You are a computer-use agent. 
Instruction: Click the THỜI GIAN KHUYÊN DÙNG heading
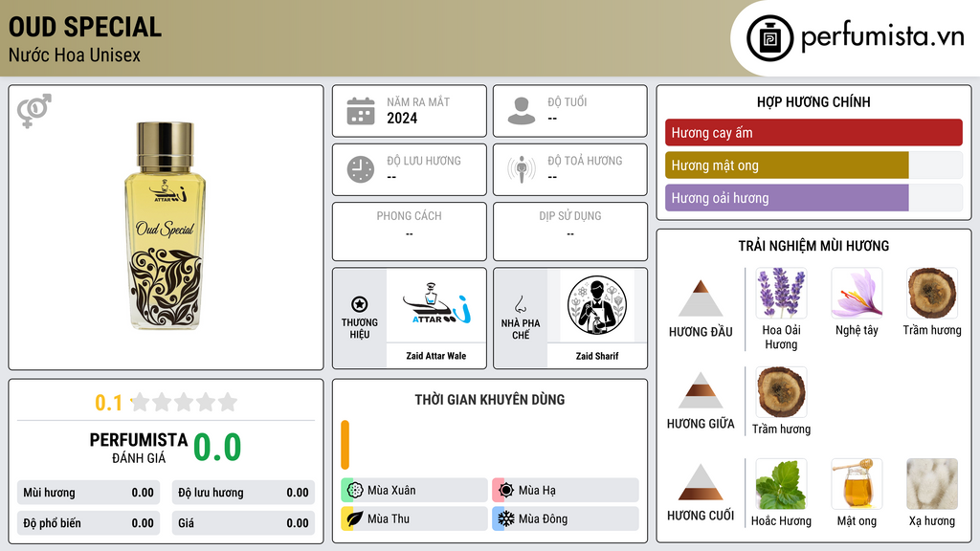coord(490,400)
